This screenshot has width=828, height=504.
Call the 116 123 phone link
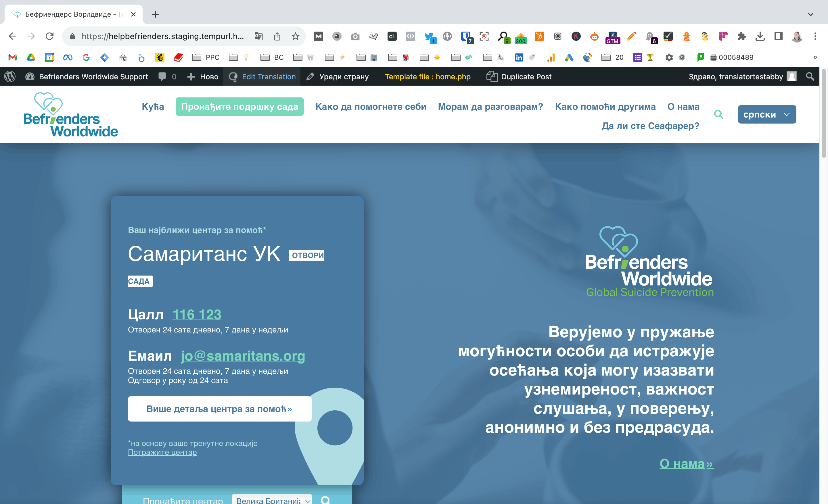pyautogui.click(x=197, y=315)
